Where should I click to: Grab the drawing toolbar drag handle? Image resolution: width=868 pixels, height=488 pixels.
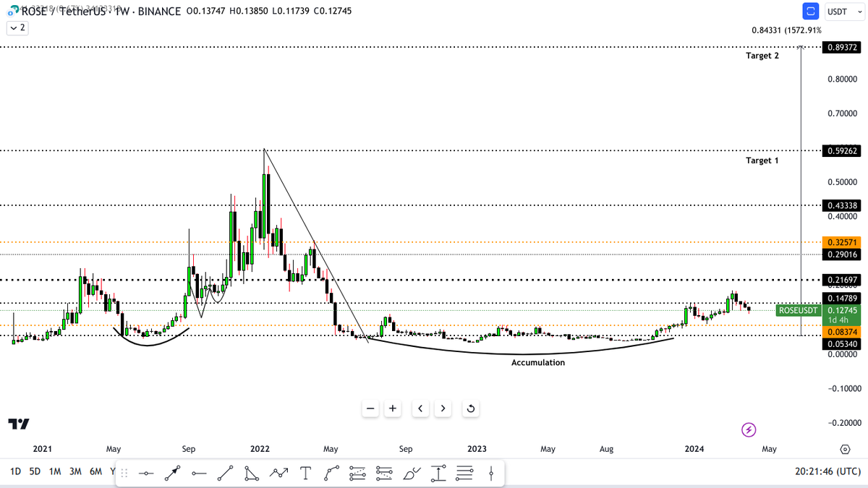pos(124,474)
